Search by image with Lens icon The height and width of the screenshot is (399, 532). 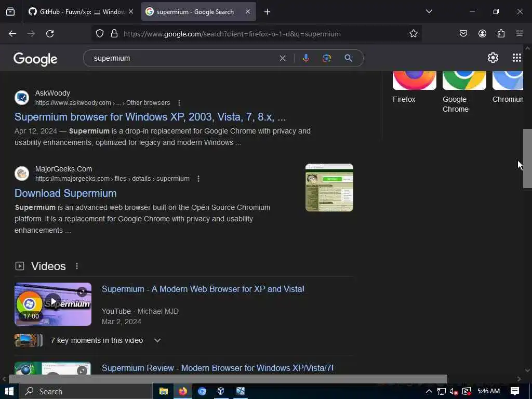point(326,58)
